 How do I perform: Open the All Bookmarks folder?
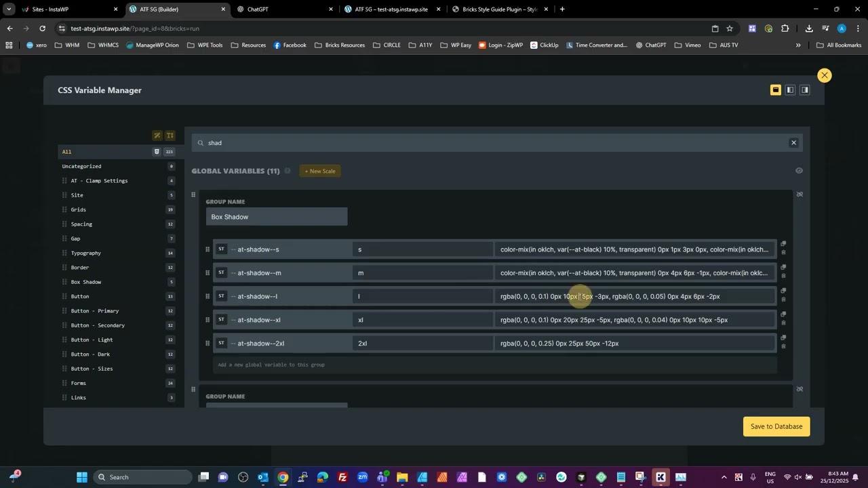[839, 45]
